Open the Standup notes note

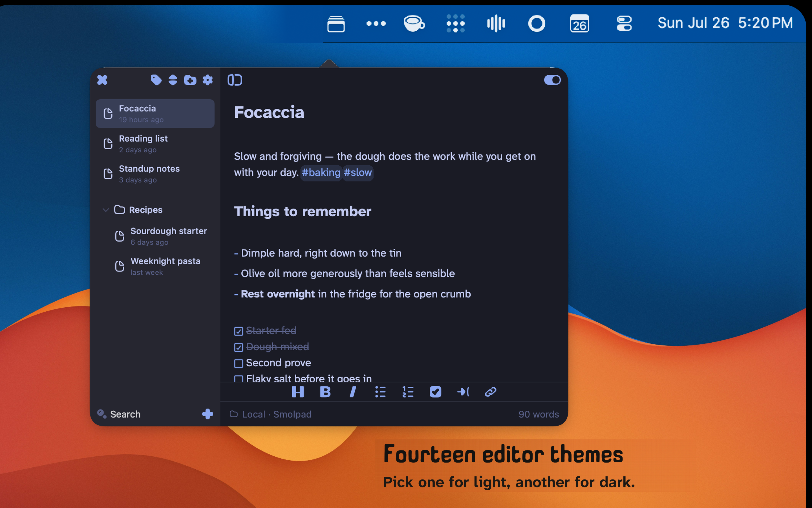pos(155,174)
